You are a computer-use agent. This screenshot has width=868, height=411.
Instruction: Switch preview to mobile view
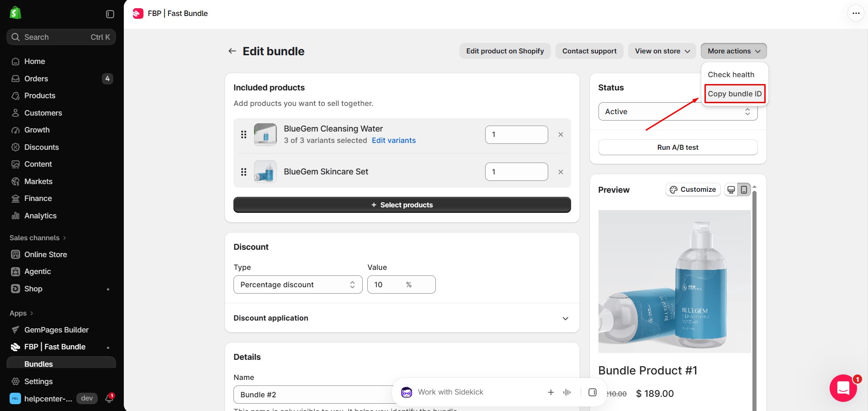744,190
